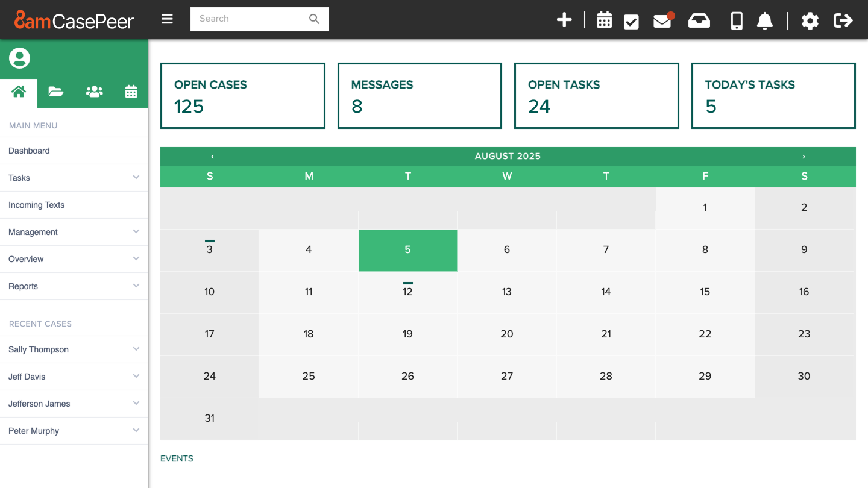This screenshot has width=868, height=488.
Task: Open Incoming Texts from the main menu
Action: click(36, 205)
